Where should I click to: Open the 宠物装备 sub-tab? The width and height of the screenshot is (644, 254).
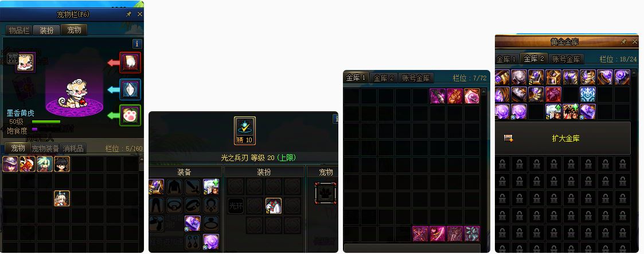coord(45,149)
